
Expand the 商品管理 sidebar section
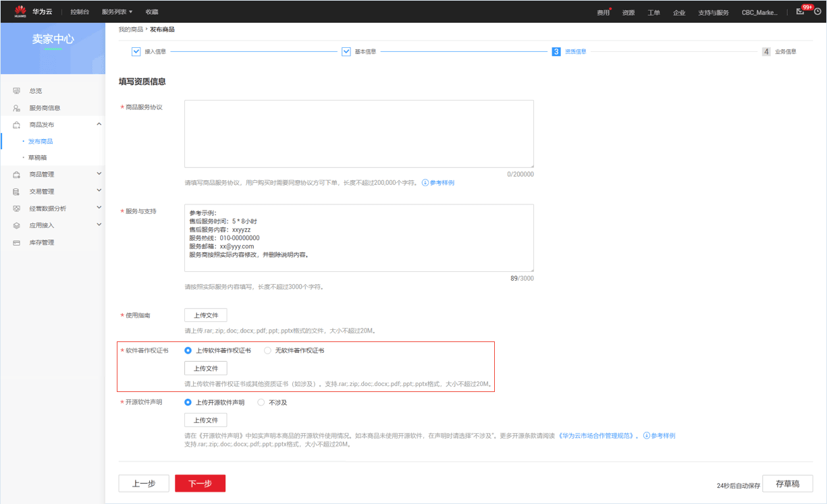(x=99, y=174)
